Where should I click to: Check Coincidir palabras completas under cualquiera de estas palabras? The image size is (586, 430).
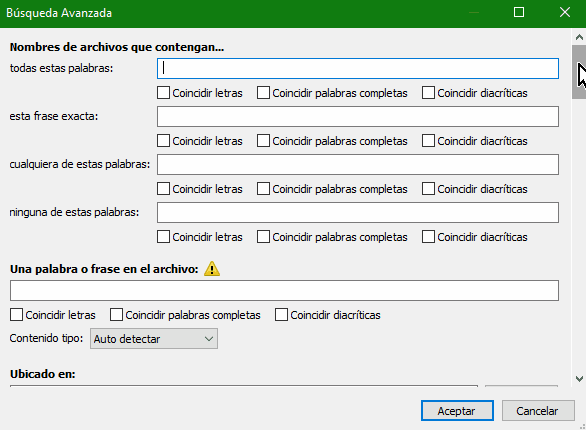[x=263, y=189]
